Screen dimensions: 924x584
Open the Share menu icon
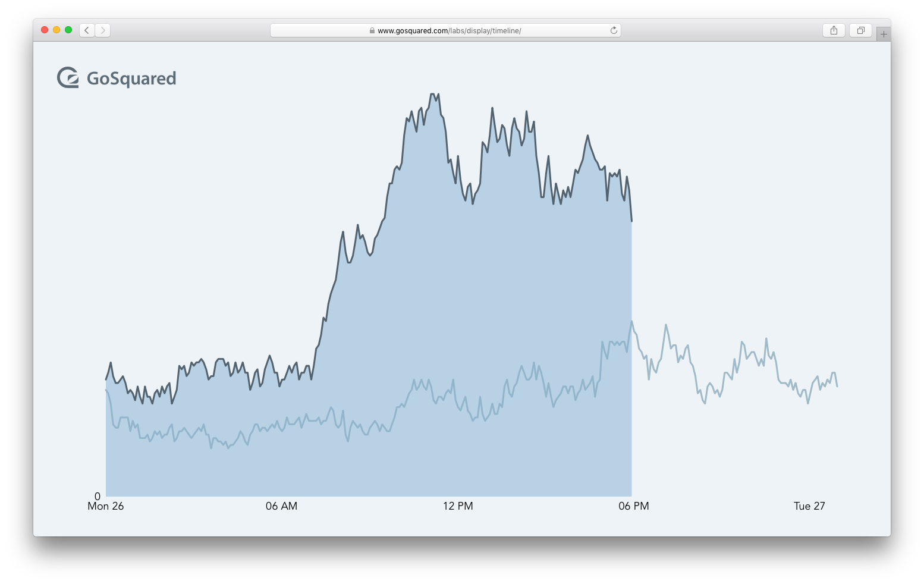(834, 30)
